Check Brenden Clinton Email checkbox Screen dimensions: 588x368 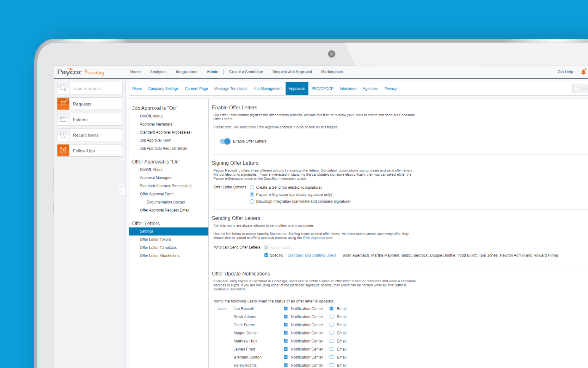[x=331, y=357]
